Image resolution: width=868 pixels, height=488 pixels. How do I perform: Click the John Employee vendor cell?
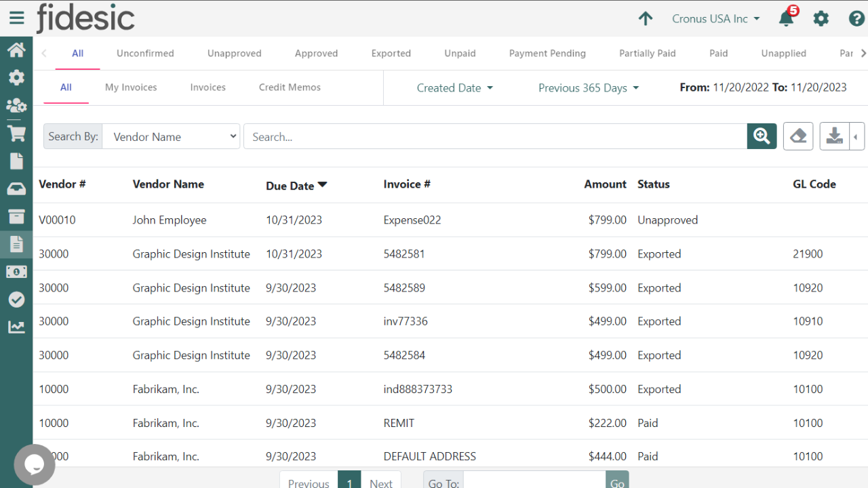(170, 220)
